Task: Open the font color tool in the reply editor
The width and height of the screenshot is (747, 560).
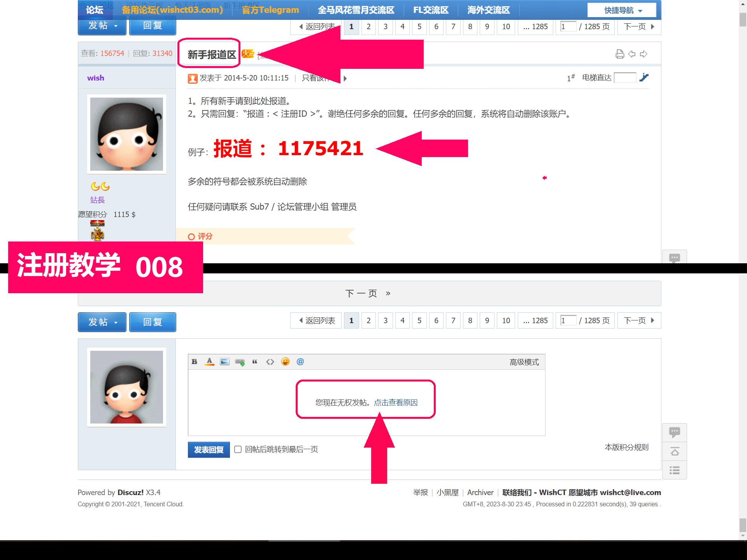Action: point(210,362)
